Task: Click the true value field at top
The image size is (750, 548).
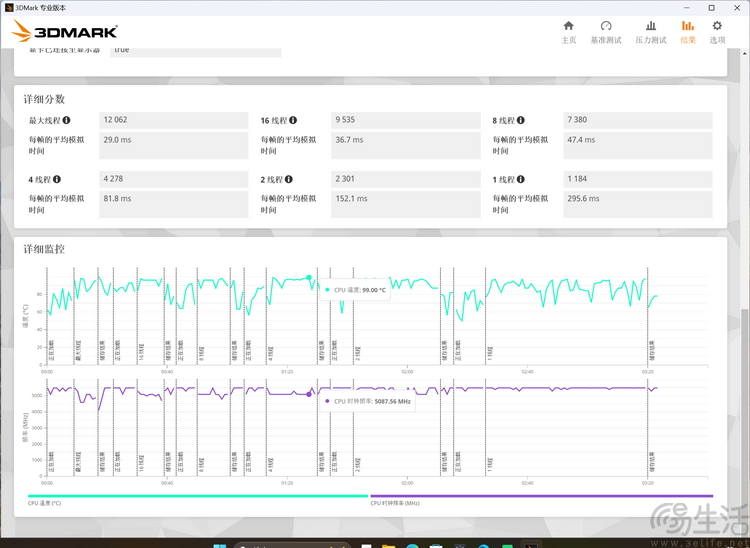Action: tap(196, 51)
